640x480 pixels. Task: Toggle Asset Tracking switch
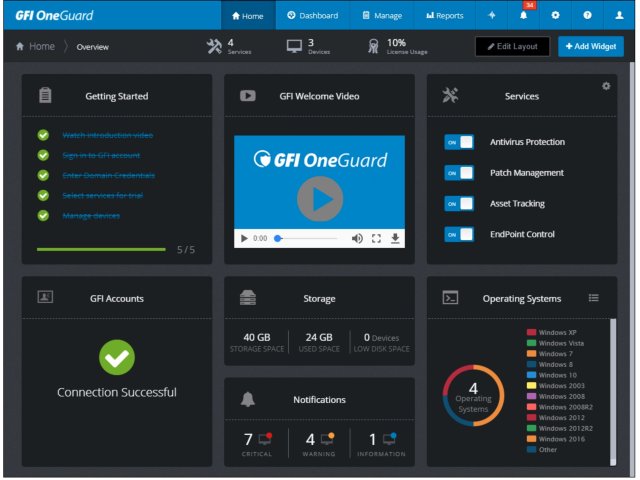tap(459, 204)
